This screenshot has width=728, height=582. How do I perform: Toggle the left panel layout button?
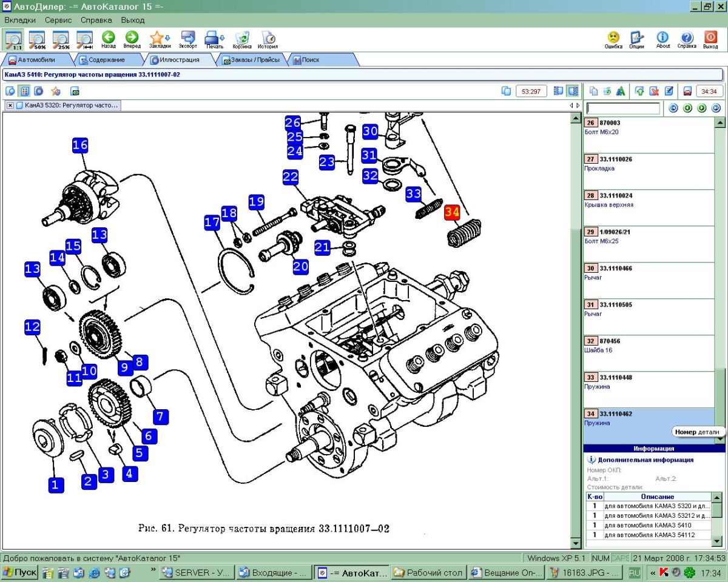pos(558,91)
